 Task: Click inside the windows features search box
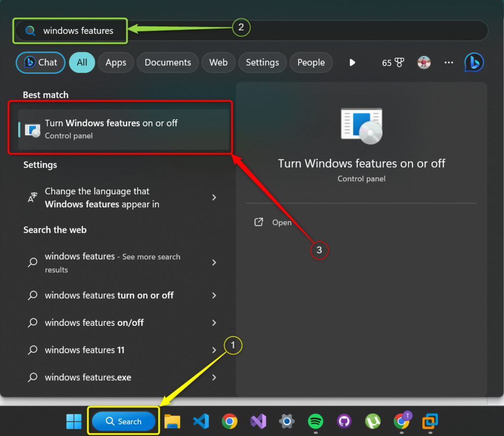coord(70,31)
